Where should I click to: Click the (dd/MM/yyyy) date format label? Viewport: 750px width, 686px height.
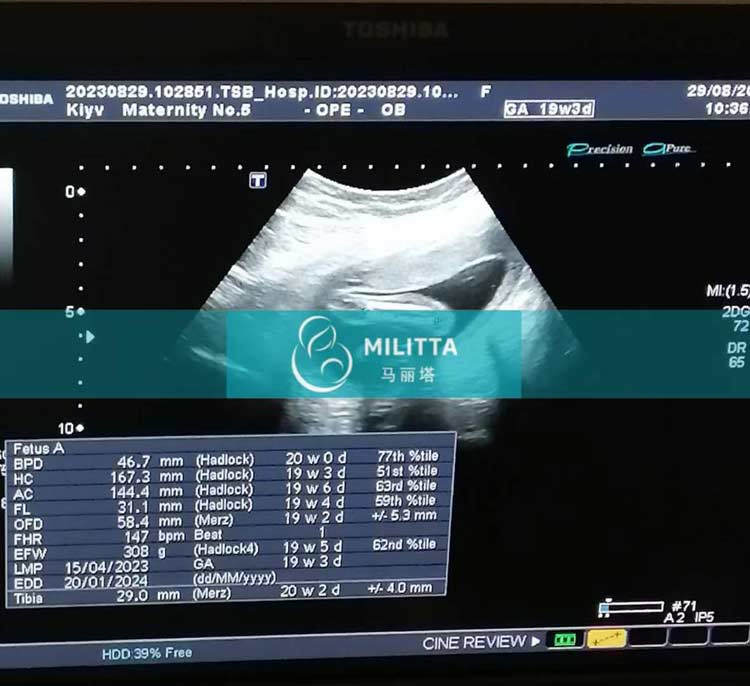234,578
